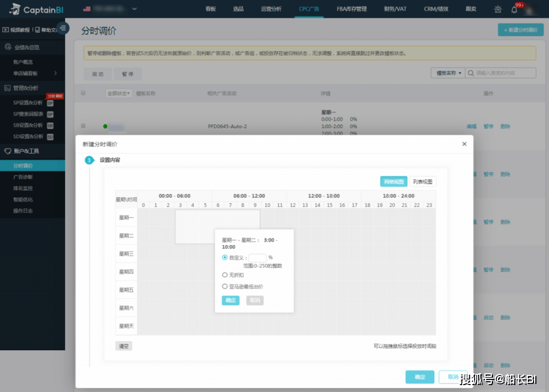
Task: Click the SB badge beside SB设置&分析
Action: click(50, 126)
